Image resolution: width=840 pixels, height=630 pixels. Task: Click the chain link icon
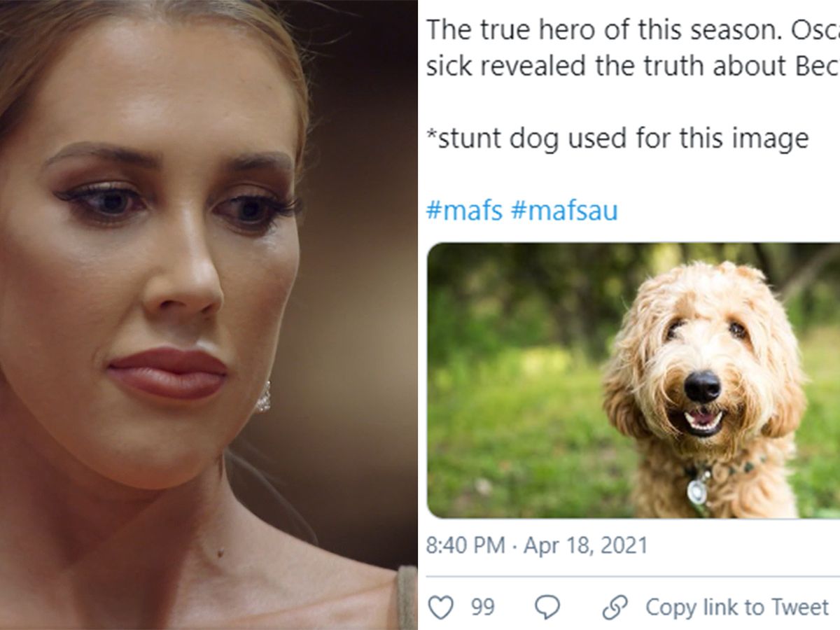[615, 607]
